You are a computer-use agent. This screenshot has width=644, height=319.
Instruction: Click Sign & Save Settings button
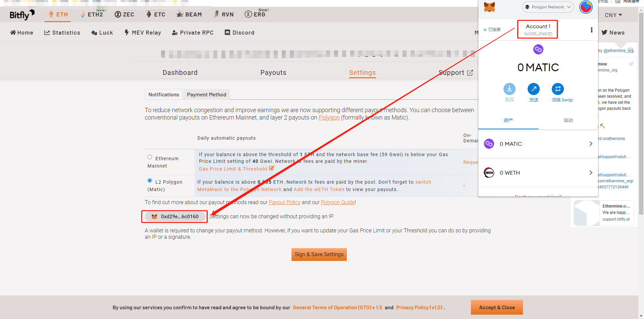(x=319, y=255)
